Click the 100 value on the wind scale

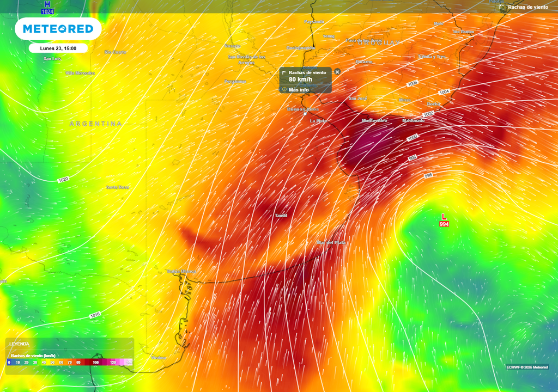[x=95, y=362]
